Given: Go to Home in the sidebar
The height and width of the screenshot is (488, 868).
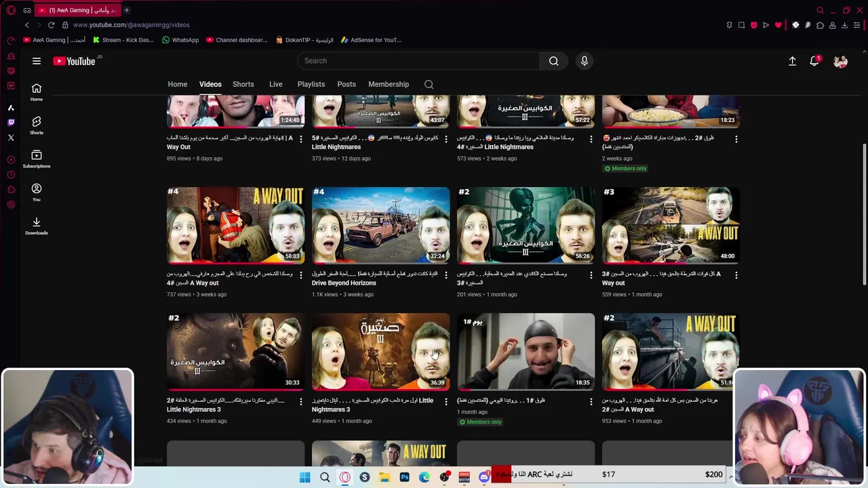Looking at the screenshot, I should [x=37, y=92].
